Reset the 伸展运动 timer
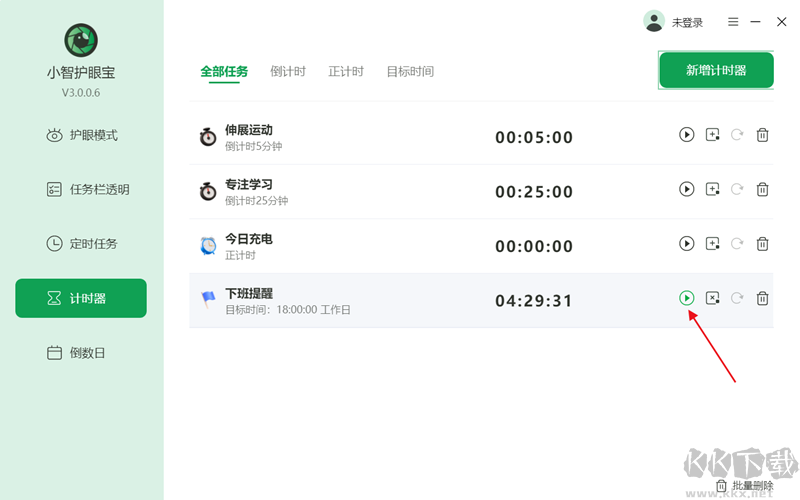The image size is (800, 500). (x=737, y=135)
